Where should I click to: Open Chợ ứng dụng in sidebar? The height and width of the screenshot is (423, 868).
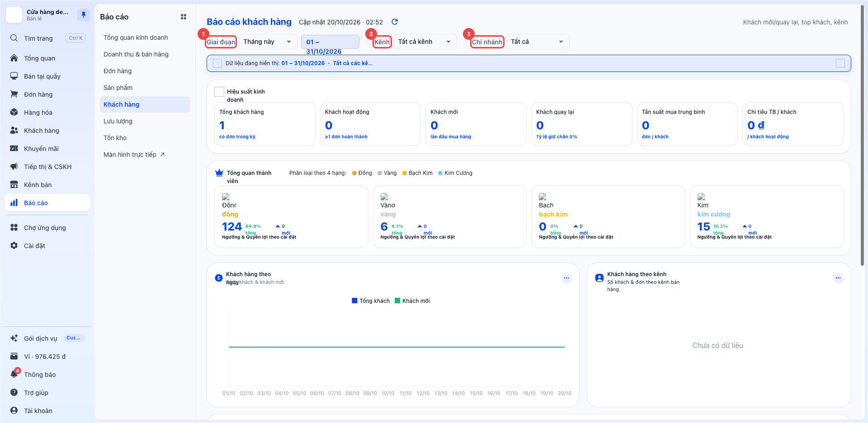47,227
